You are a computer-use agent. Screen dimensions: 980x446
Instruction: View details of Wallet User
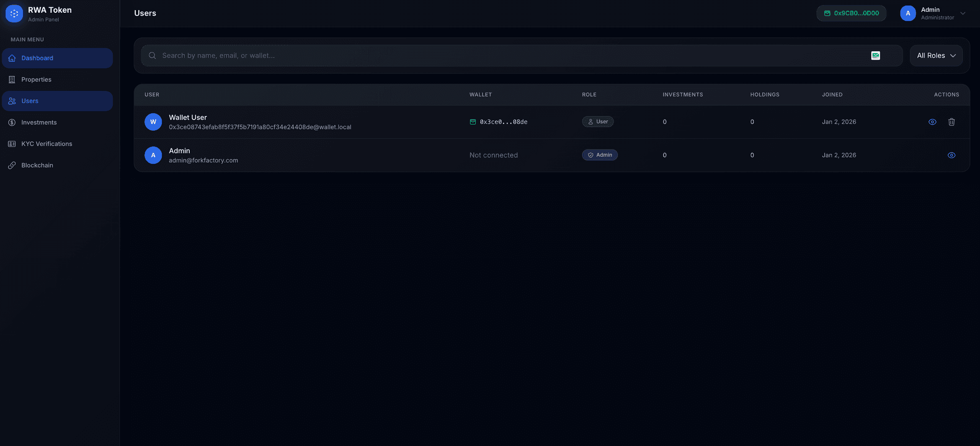(932, 122)
